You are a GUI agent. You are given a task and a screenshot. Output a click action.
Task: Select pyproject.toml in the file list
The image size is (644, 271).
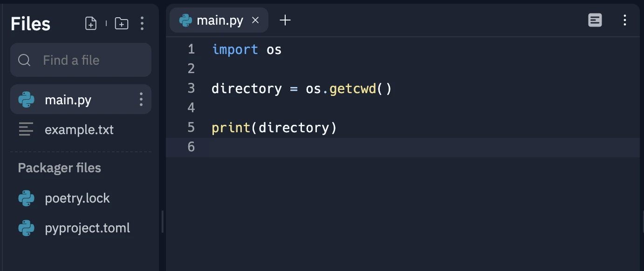[x=87, y=228]
